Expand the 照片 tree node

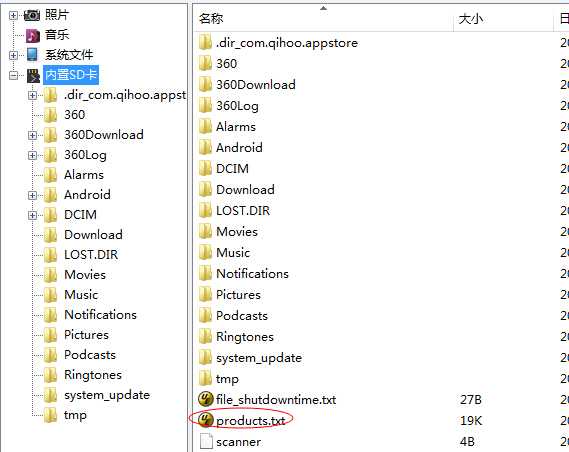[x=13, y=16]
